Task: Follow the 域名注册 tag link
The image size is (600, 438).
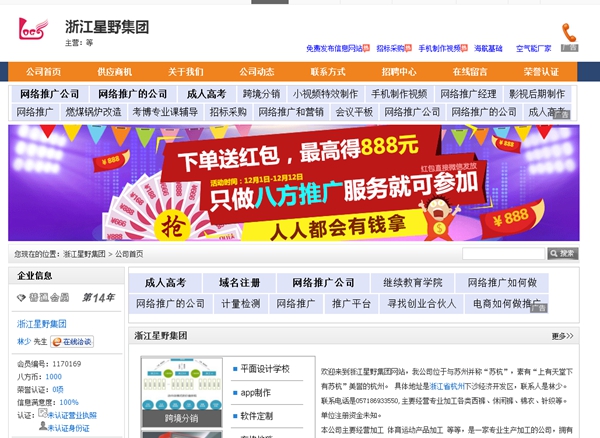Action: [239, 283]
